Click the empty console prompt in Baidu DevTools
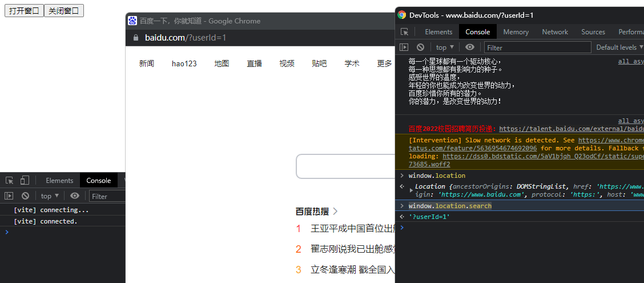Screen dimensions: 644x283 (519, 227)
